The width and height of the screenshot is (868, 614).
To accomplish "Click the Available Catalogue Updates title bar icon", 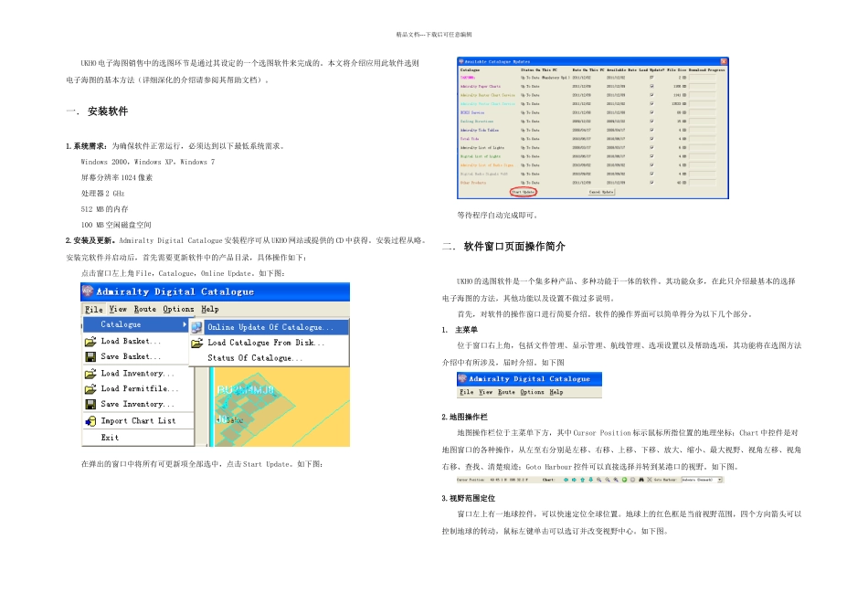I will click(461, 61).
